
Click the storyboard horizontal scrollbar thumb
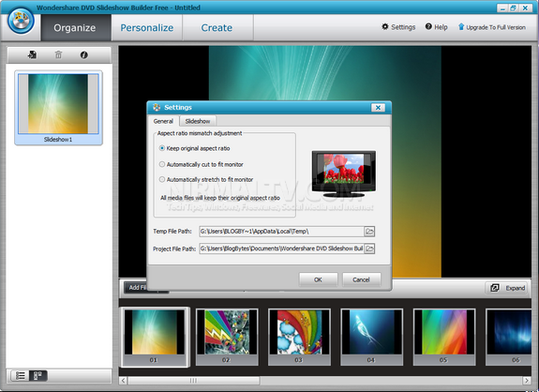coord(194,381)
